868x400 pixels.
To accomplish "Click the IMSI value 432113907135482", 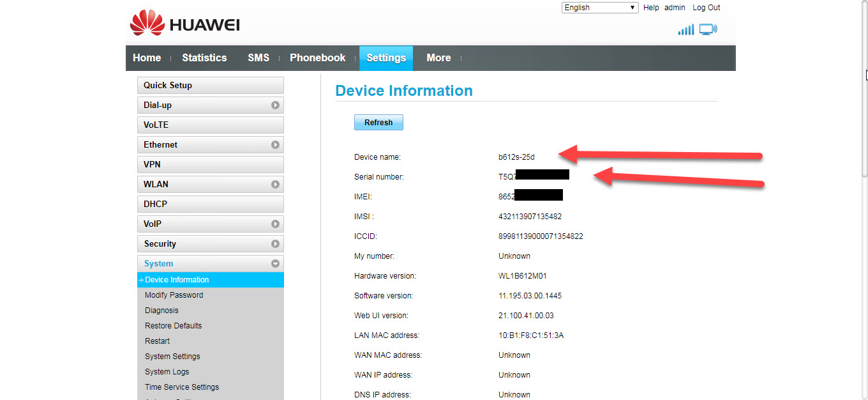I will 530,217.
